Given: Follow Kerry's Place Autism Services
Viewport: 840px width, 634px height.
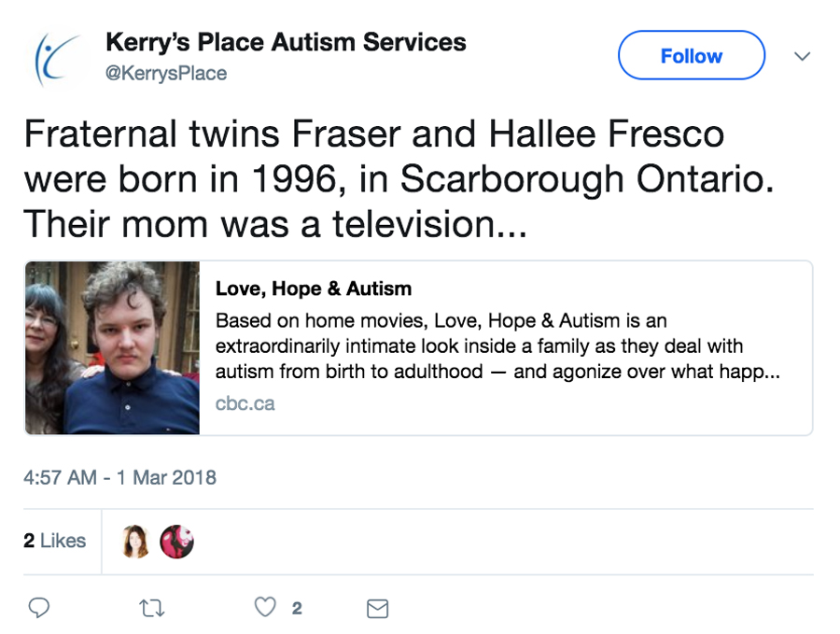Looking at the screenshot, I should 691,56.
